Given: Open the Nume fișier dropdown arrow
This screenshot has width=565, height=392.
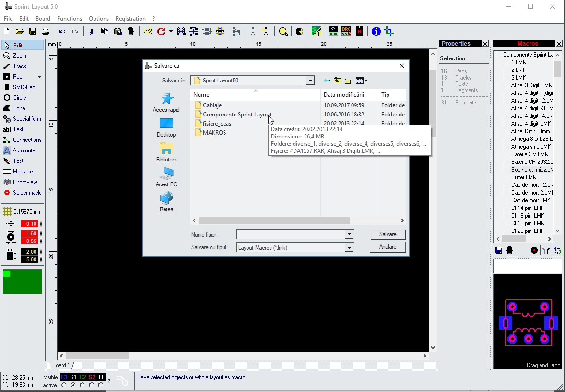Looking at the screenshot, I should [x=349, y=235].
